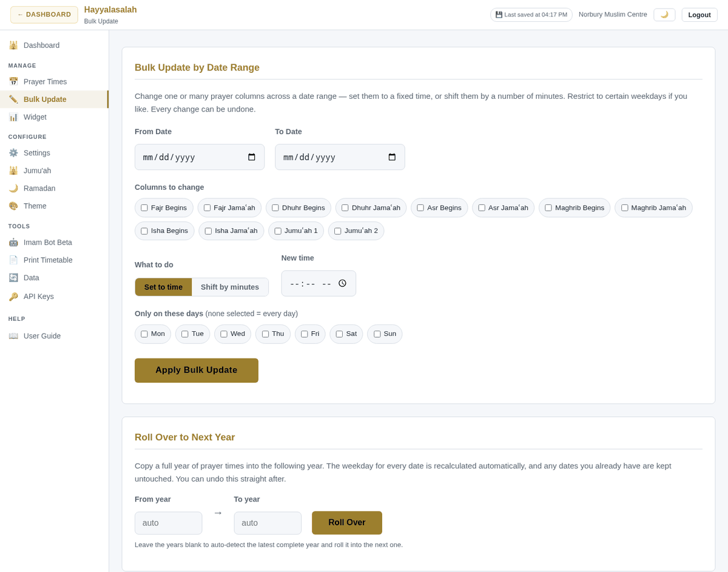
Task: Restrict update to Mon
Action: (x=144, y=334)
